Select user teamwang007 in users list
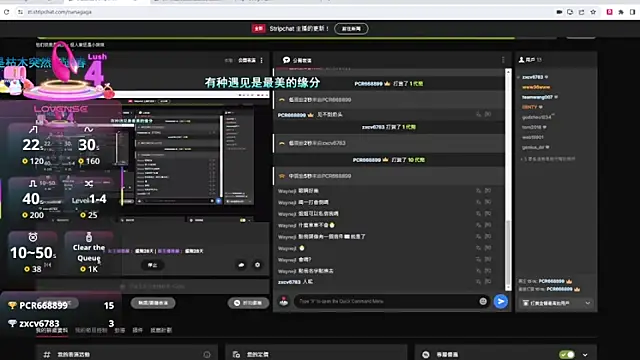 pyautogui.click(x=537, y=97)
